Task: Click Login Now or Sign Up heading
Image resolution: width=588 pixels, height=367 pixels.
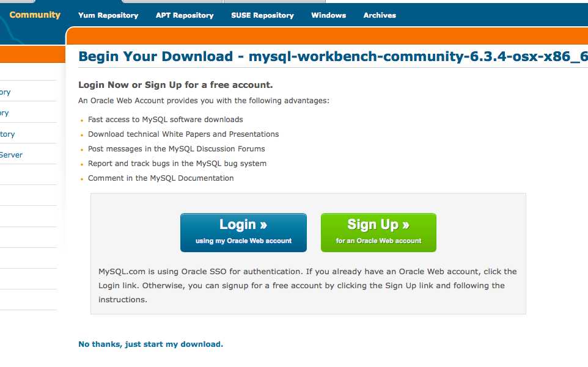Action: coord(175,85)
